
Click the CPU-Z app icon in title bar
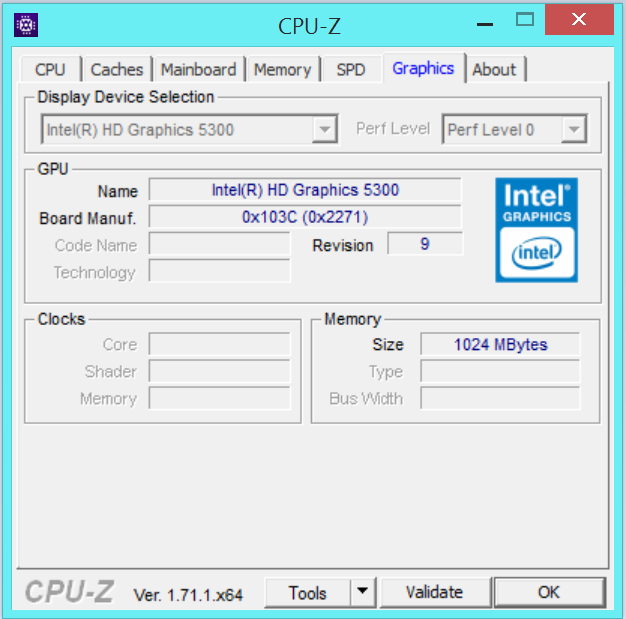26,25
